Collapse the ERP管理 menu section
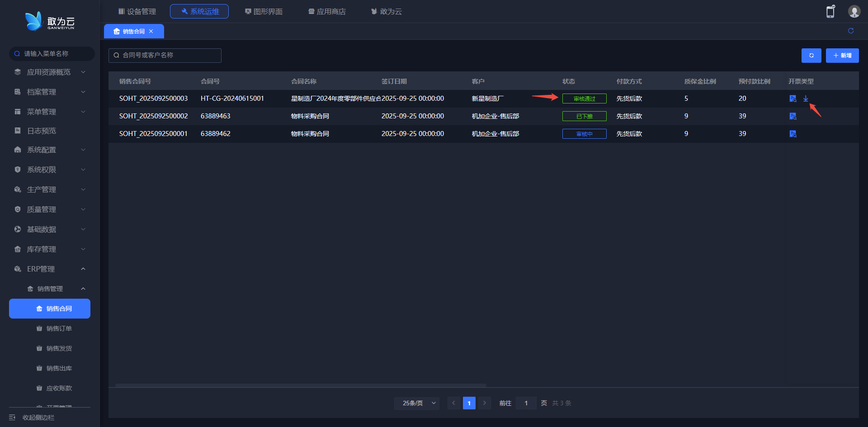This screenshot has height=427, width=868. [50, 269]
